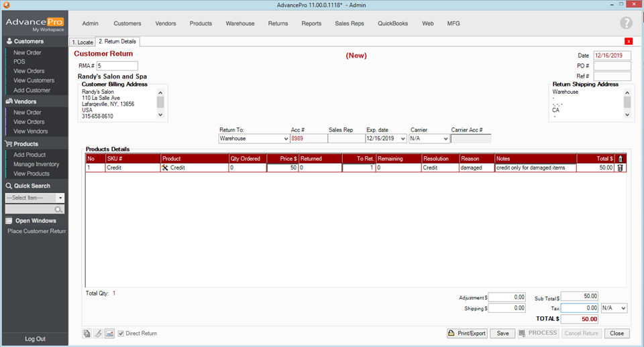Open the Exp. date picker dropdown
The height and width of the screenshot is (347, 644).
coord(402,139)
